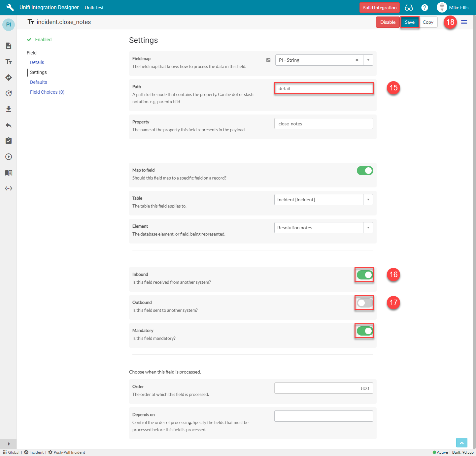
Task: Expand the Field map dropdown
Action: coord(368,60)
